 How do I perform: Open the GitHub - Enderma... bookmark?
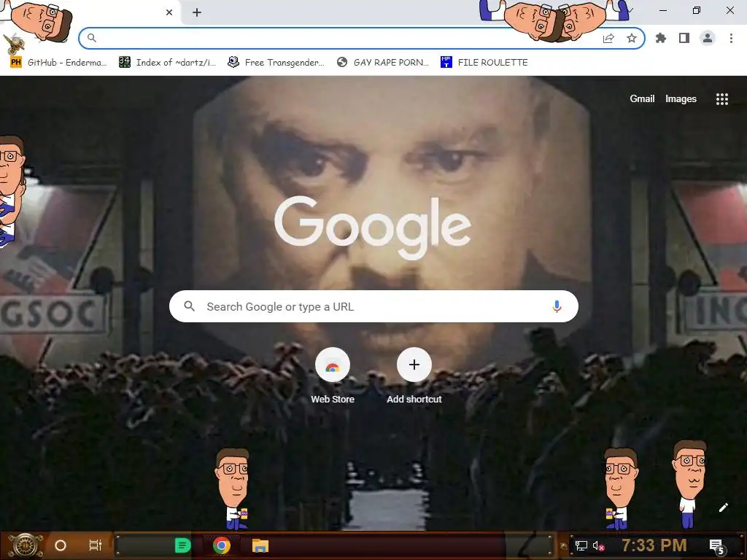point(58,63)
